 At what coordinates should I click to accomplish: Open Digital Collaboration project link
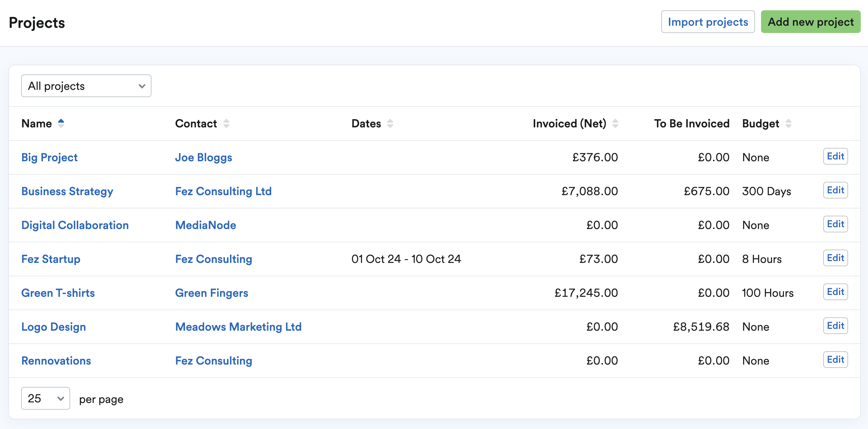click(x=75, y=225)
